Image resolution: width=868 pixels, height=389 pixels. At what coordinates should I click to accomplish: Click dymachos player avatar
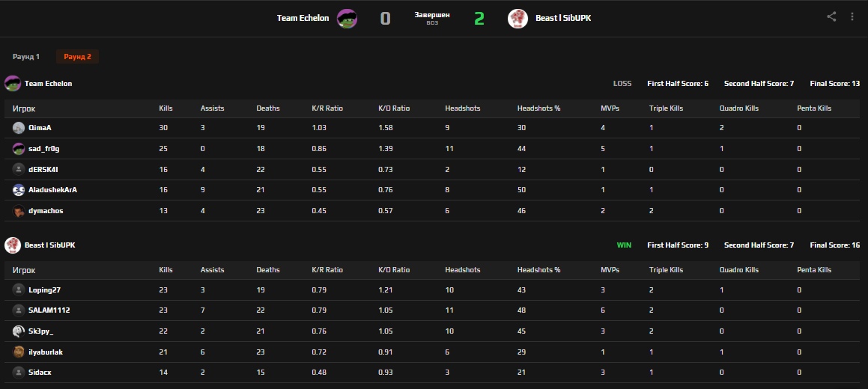19,211
